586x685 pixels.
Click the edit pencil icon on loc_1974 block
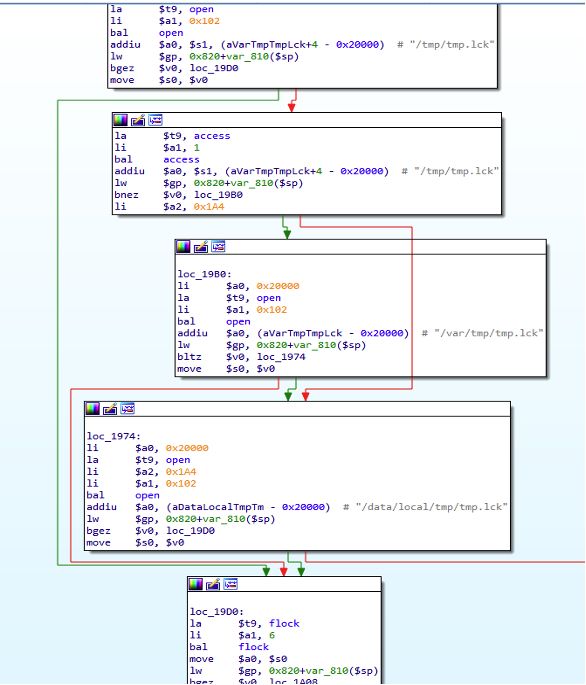[x=110, y=409]
